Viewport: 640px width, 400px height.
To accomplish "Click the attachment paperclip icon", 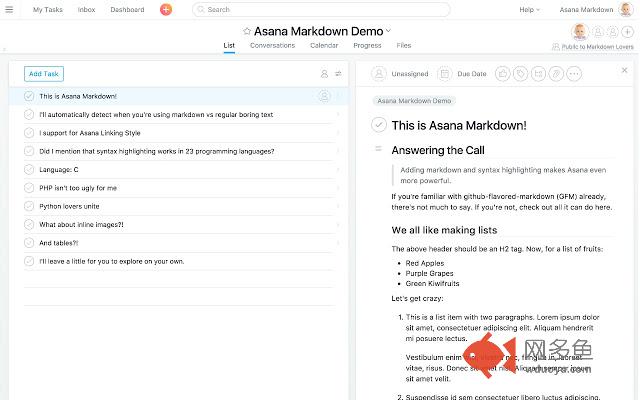I will [x=556, y=73].
